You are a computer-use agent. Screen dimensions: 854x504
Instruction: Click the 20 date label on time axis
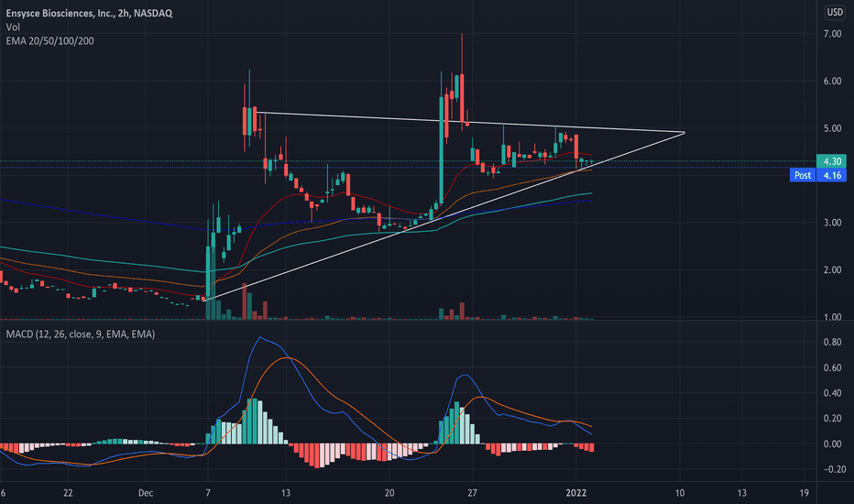click(x=389, y=493)
